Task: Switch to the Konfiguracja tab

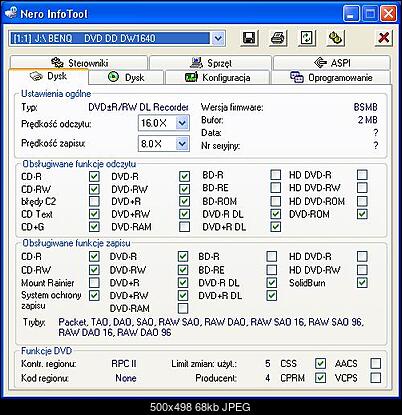Action: [217, 77]
